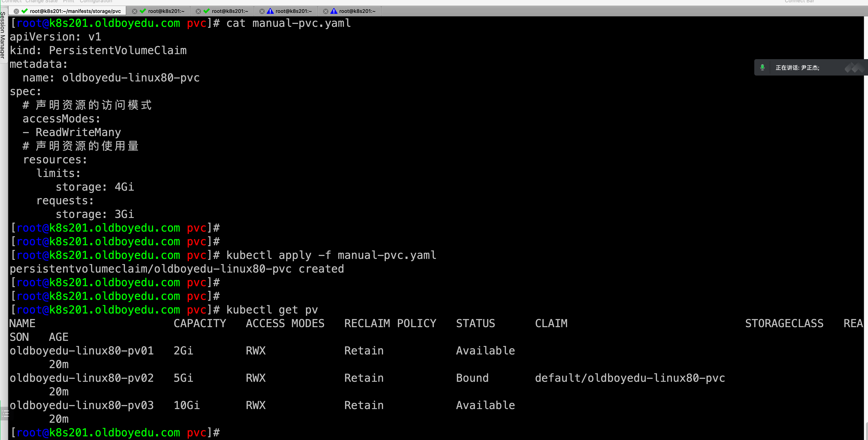Switch to the third root@k8s201:~ tab
The height and width of the screenshot is (440, 868).
(230, 11)
